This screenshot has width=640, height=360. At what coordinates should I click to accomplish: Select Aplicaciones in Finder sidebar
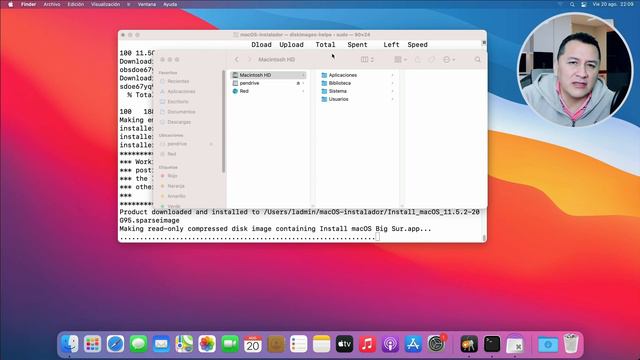click(181, 91)
